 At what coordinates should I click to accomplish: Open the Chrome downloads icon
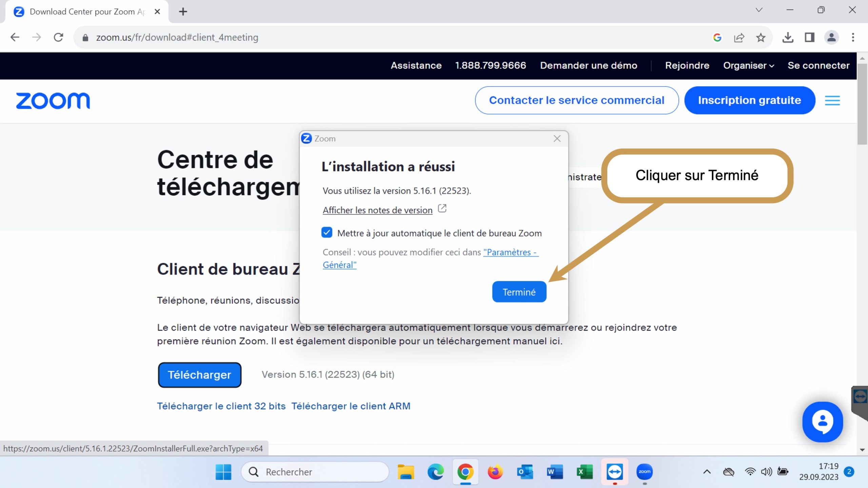(x=788, y=37)
